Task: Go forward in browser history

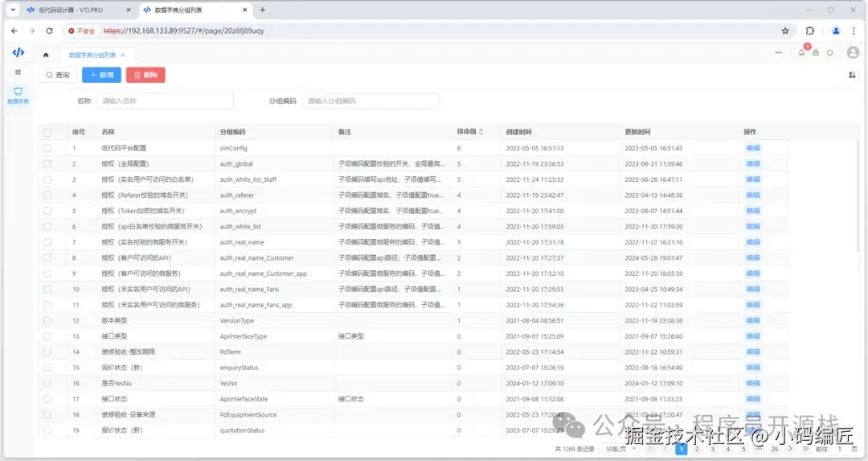Action: (x=31, y=31)
